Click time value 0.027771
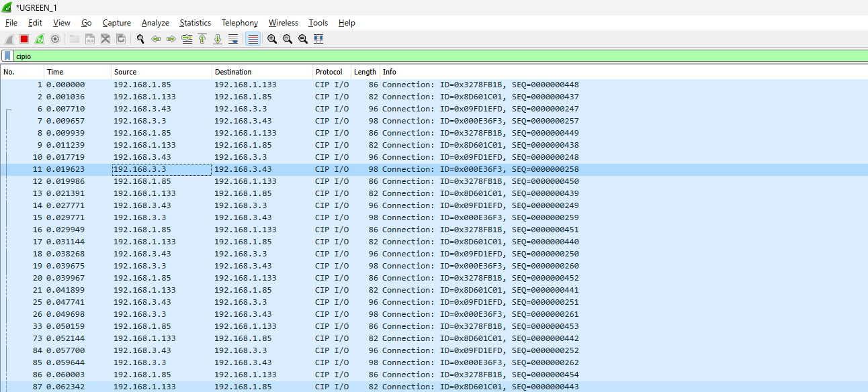Image resolution: width=868 pixels, height=392 pixels. (66, 205)
